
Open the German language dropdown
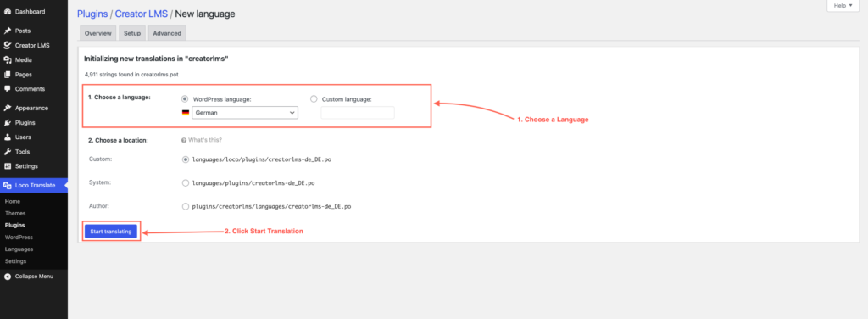(x=245, y=113)
